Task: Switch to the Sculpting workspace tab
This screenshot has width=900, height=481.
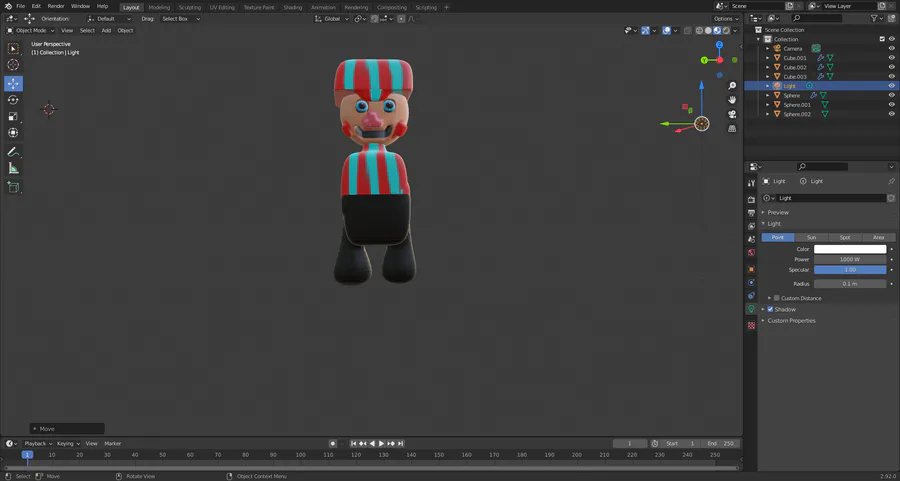Action: point(189,7)
